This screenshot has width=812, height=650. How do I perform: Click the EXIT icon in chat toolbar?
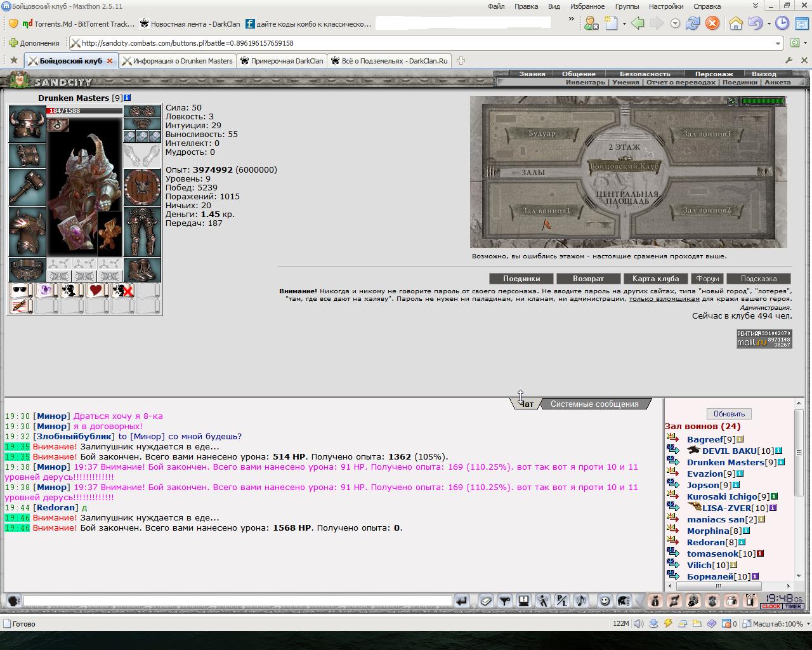click(750, 600)
